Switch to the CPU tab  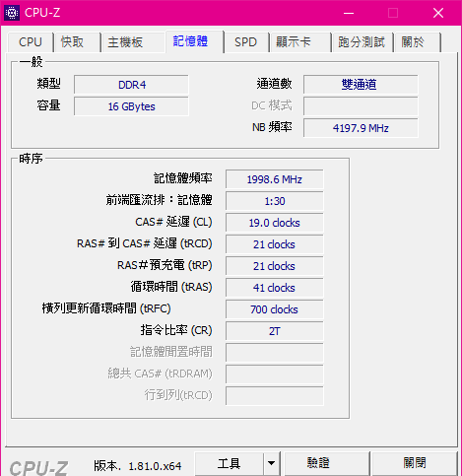tap(31, 42)
